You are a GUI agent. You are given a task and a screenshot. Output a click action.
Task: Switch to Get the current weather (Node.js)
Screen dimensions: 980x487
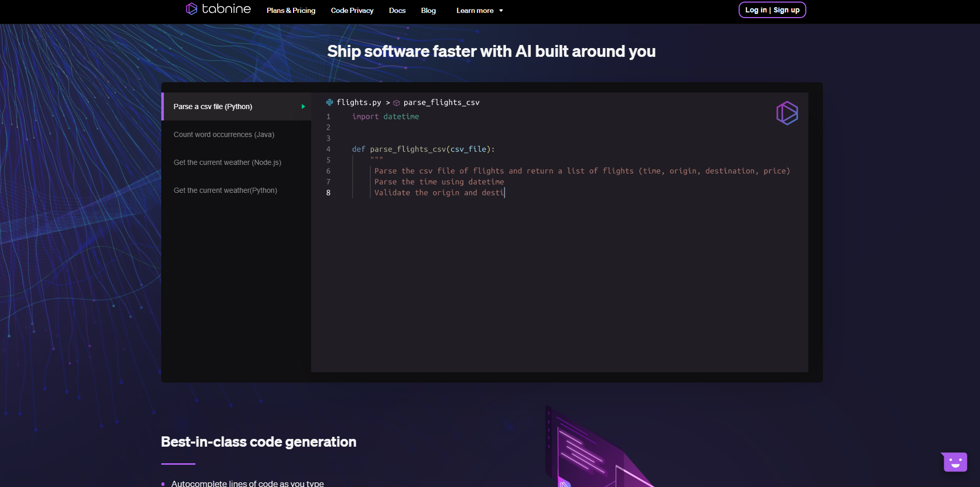(x=227, y=162)
